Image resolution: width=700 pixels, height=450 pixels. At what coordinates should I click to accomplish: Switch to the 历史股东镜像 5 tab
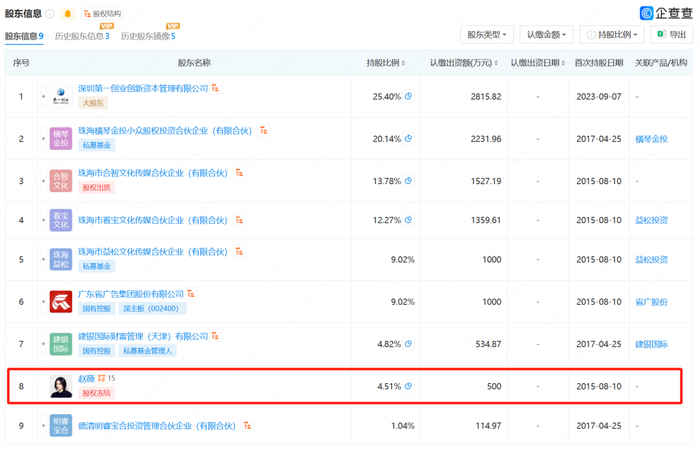pyautogui.click(x=148, y=36)
